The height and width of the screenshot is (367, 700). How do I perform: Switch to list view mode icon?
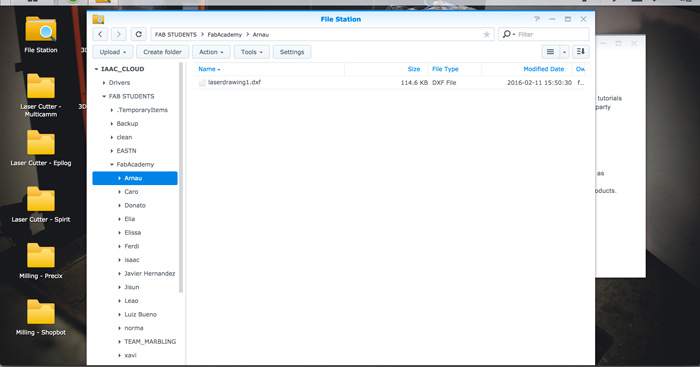tap(550, 52)
